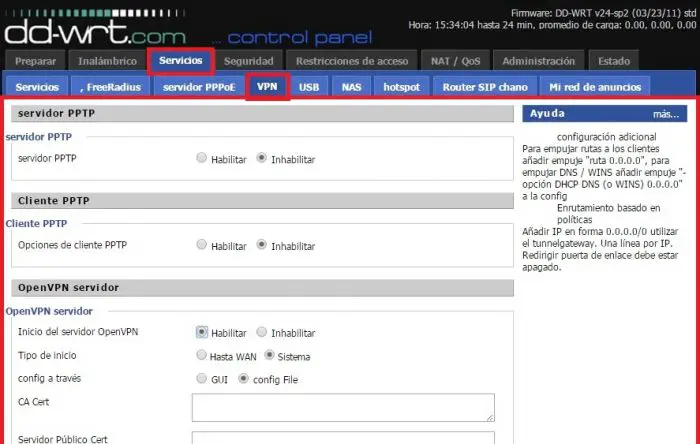Select Inhabilitar for OpenVPN server start
The height and width of the screenshot is (444, 700).
tap(262, 332)
